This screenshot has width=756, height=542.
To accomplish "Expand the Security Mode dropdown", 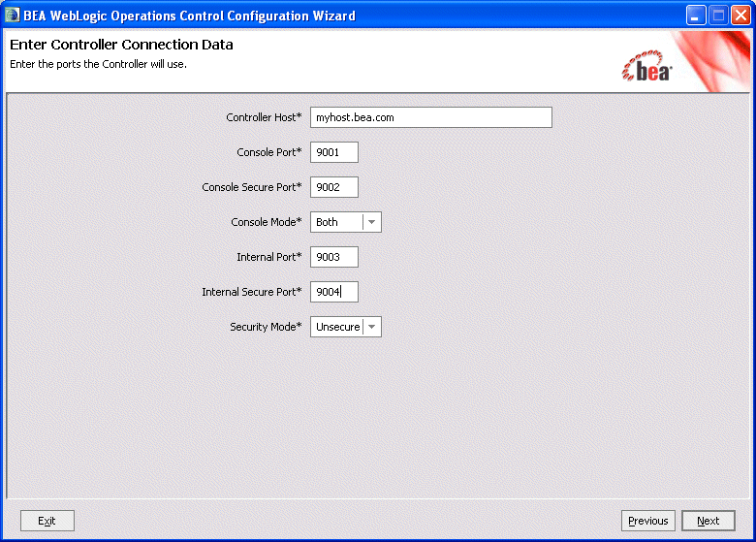I will tap(346, 327).
